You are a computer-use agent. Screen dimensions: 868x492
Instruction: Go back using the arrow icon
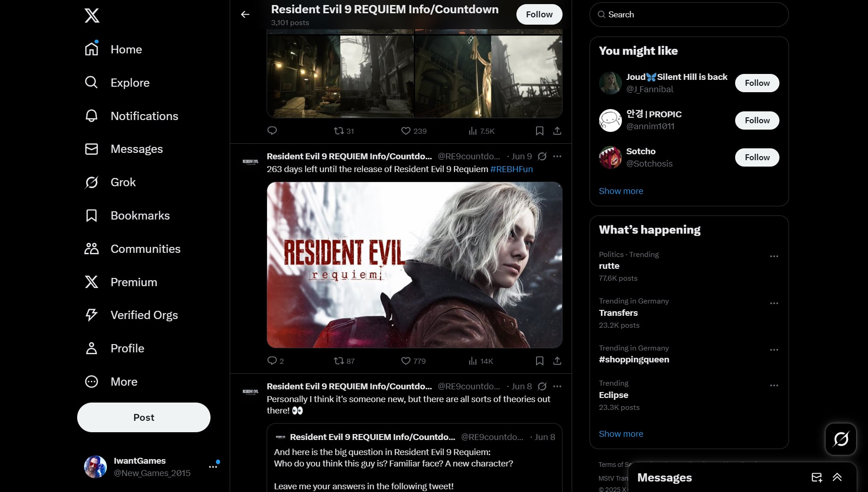point(245,15)
